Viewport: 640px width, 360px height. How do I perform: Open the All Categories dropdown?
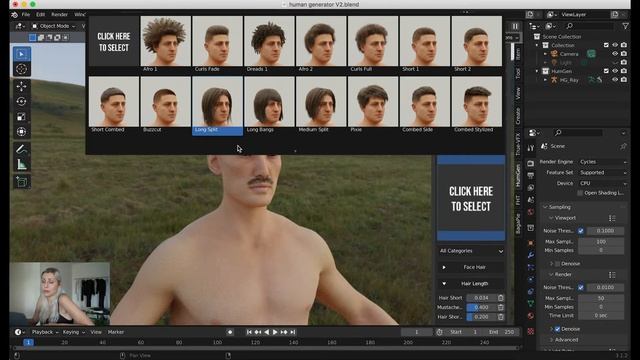(471, 251)
